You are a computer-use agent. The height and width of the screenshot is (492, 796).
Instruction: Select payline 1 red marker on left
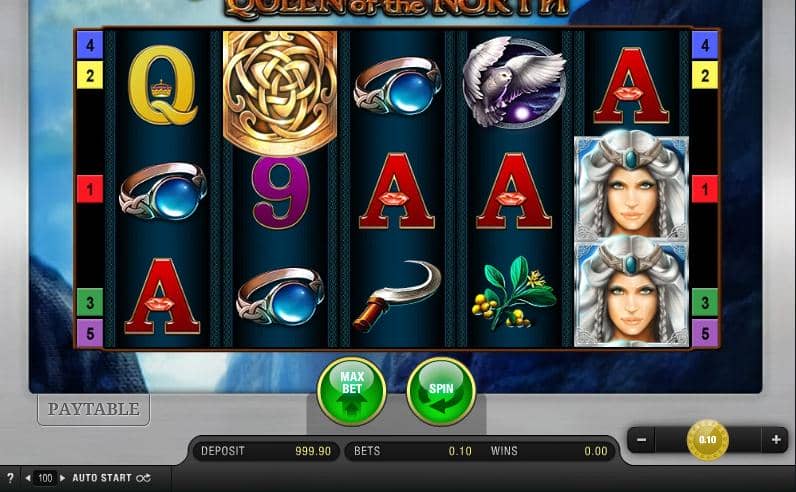(x=90, y=189)
